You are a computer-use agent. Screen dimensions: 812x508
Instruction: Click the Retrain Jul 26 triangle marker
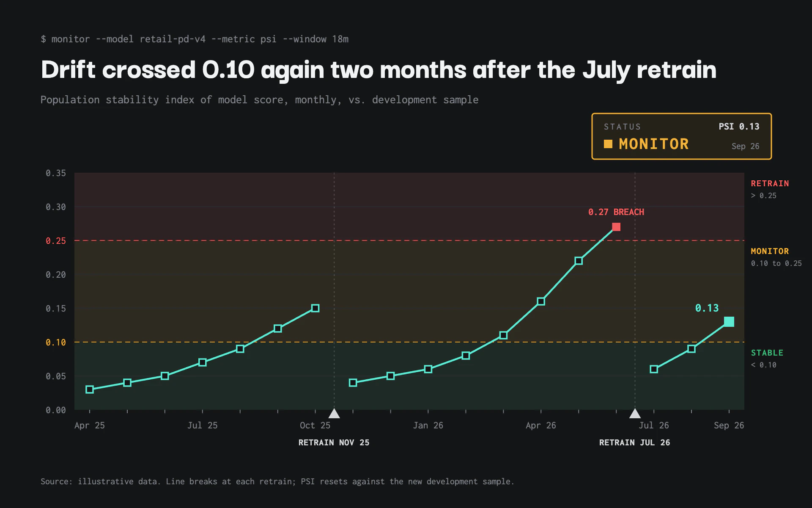pos(635,413)
